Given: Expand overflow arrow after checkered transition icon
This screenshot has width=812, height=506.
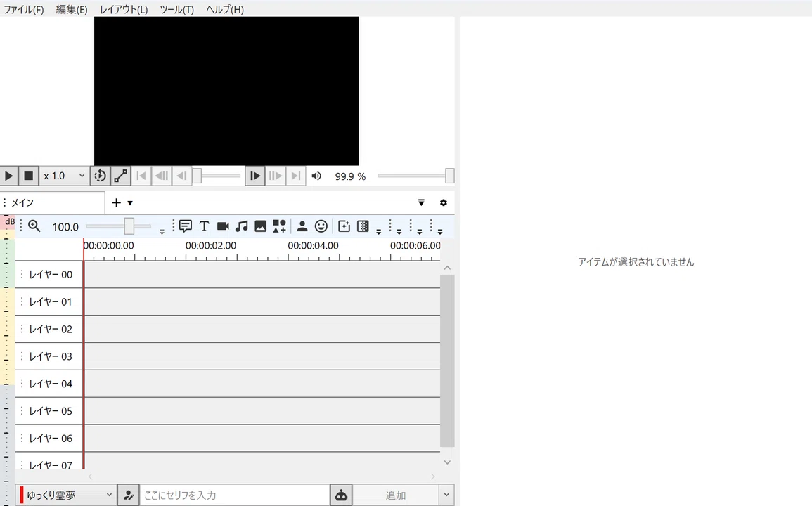Looking at the screenshot, I should tap(378, 231).
